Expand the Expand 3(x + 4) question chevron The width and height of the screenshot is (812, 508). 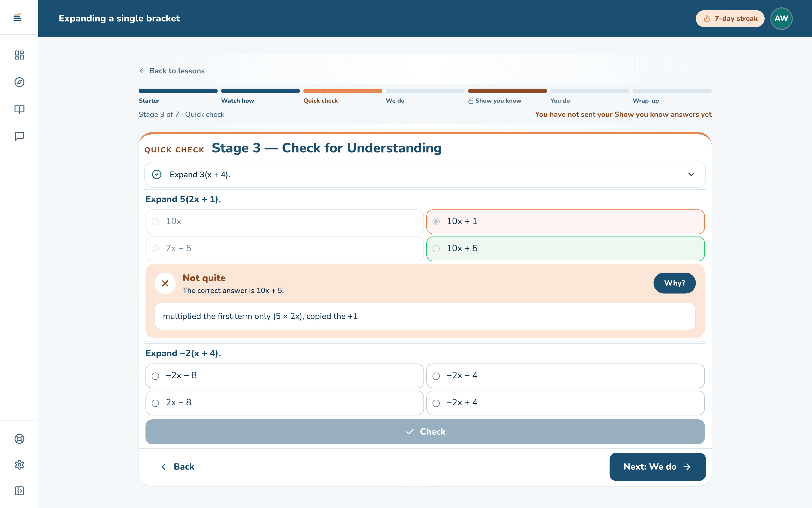(691, 174)
